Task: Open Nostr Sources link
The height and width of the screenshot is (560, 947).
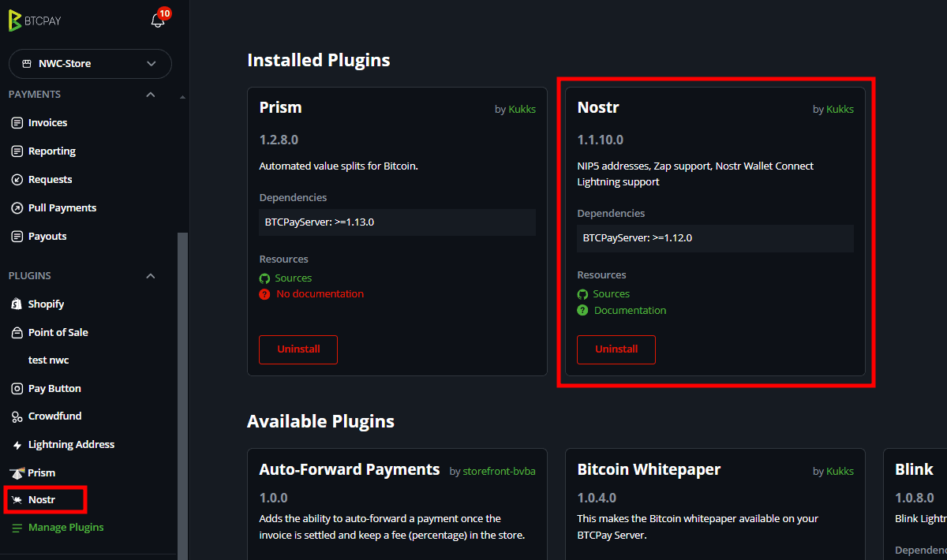Action: click(612, 294)
